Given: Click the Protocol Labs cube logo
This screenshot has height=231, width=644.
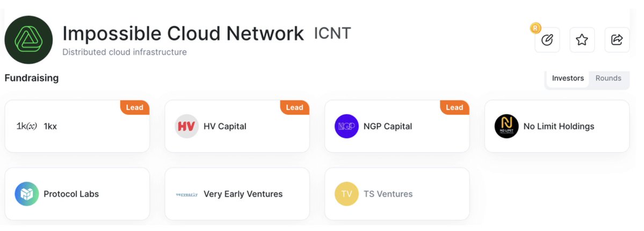Looking at the screenshot, I should click(27, 193).
